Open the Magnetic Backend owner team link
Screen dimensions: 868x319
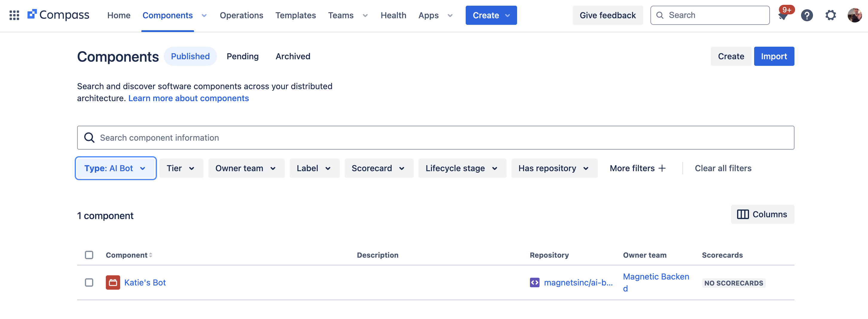tap(656, 282)
